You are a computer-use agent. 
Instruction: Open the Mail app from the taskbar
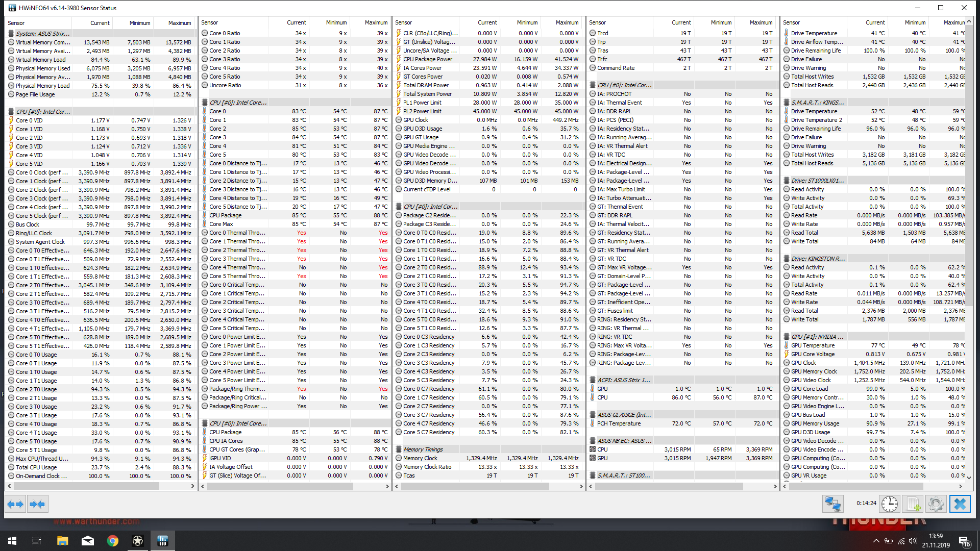coord(87,541)
